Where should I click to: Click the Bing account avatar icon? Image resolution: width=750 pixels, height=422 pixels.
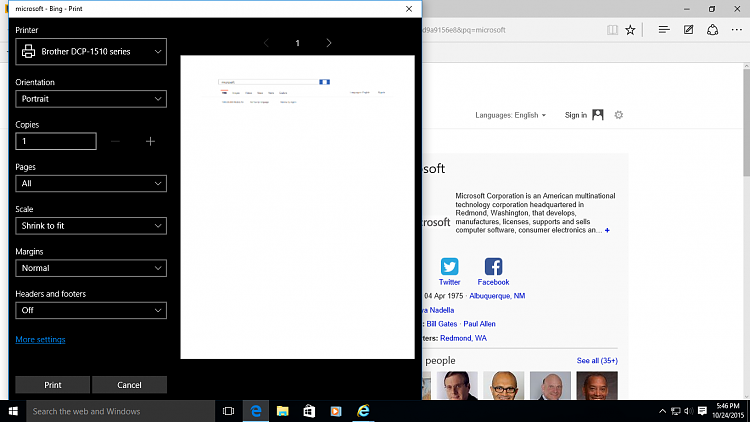point(598,115)
